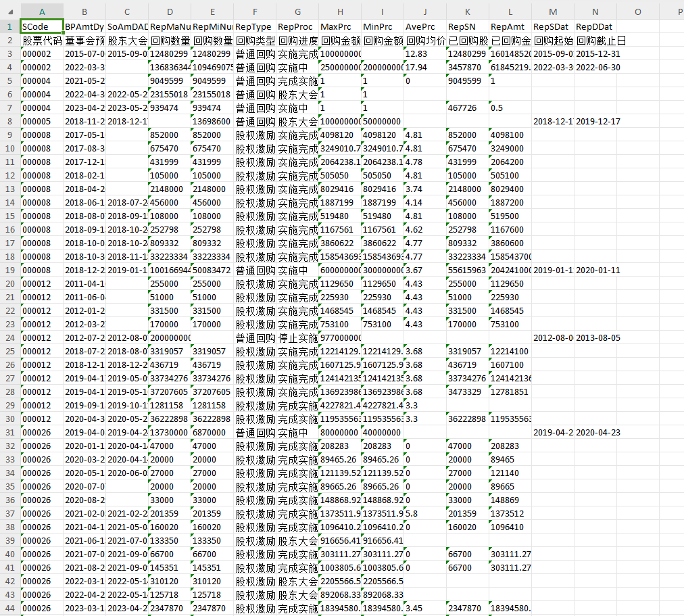Select the RepType header cell in row 1
The width and height of the screenshot is (684, 616).
click(x=254, y=26)
